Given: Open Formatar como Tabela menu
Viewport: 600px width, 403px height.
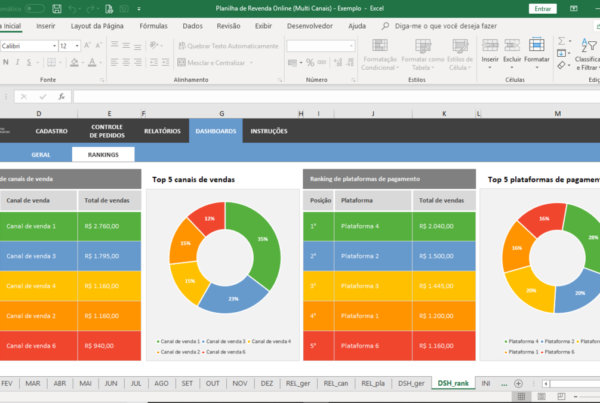Looking at the screenshot, I should (423, 55).
